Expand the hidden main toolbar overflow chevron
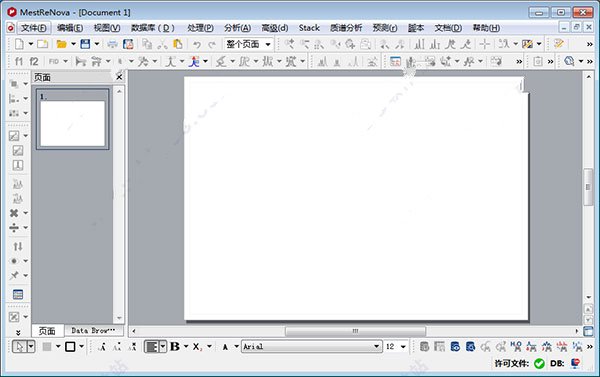This screenshot has height=377, width=600. [x=590, y=44]
